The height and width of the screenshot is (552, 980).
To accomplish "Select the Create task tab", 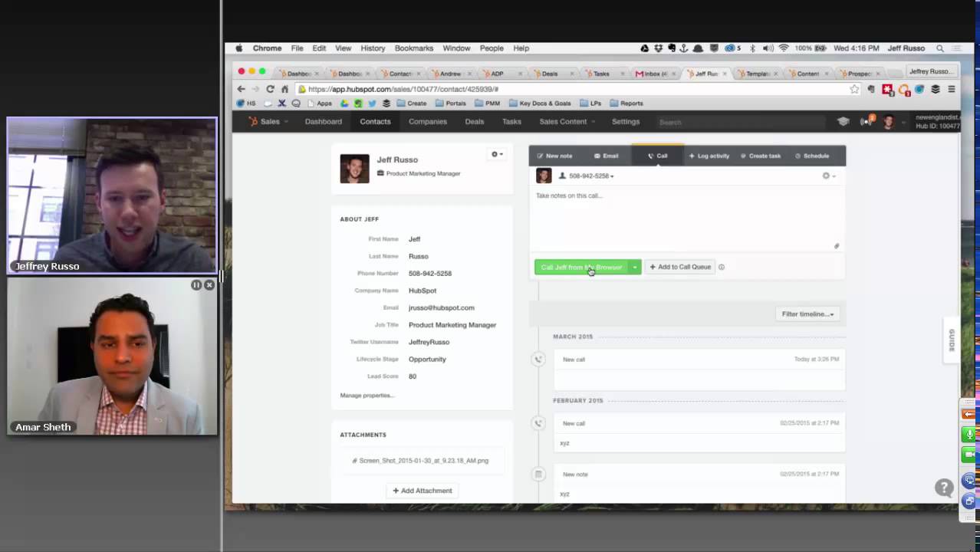I will [x=760, y=156].
